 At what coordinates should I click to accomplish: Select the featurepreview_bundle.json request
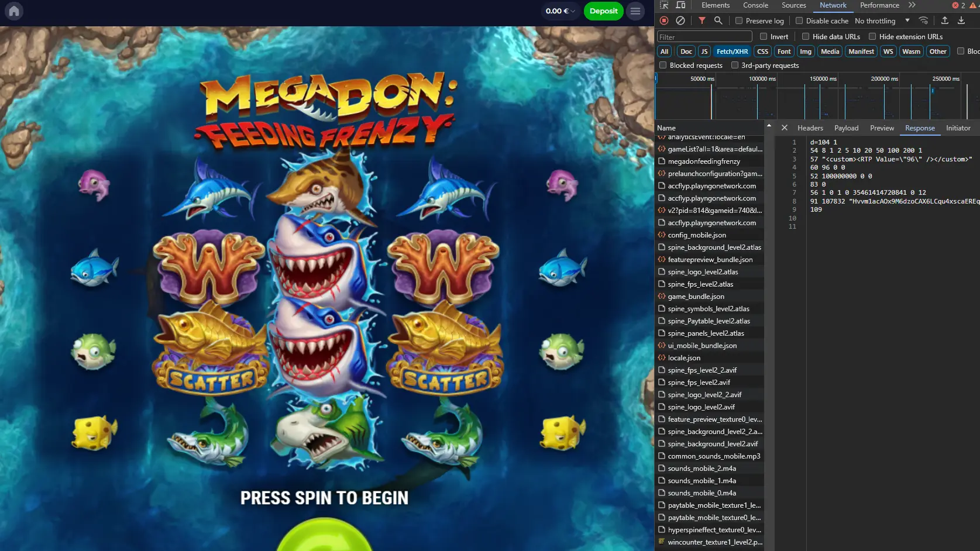pyautogui.click(x=710, y=260)
